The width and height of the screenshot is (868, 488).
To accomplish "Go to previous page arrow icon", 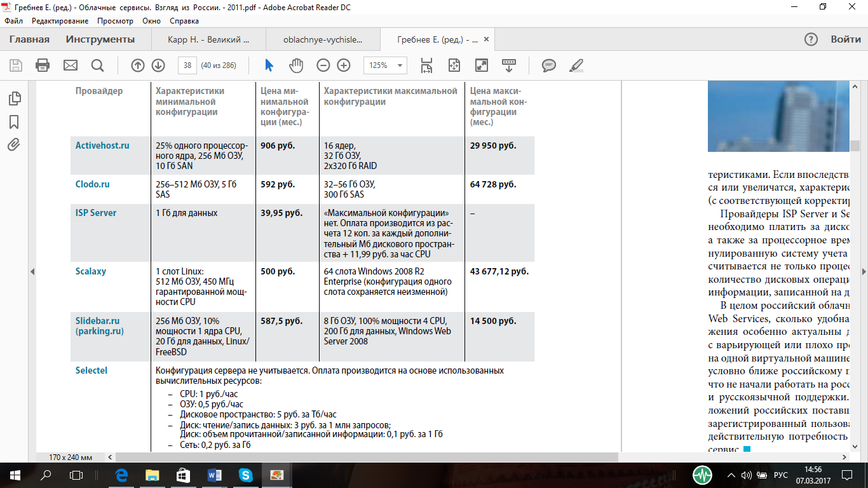I will (x=137, y=65).
